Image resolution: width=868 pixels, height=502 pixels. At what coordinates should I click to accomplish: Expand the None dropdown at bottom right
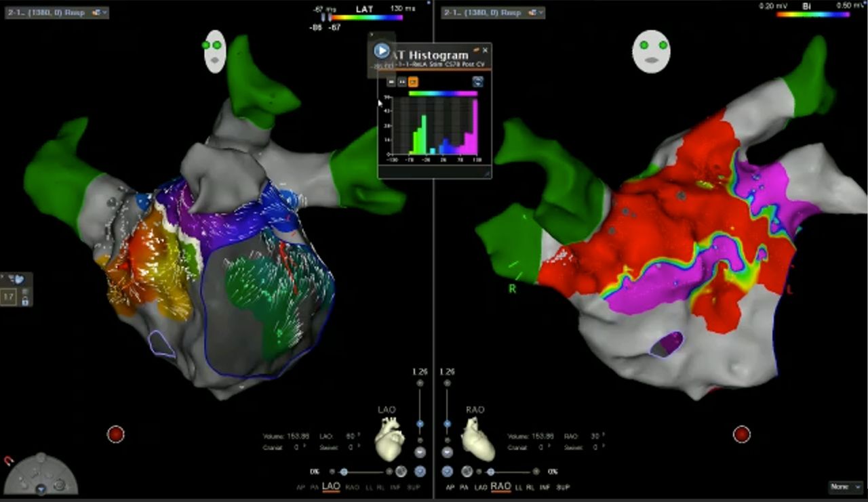[x=845, y=487]
